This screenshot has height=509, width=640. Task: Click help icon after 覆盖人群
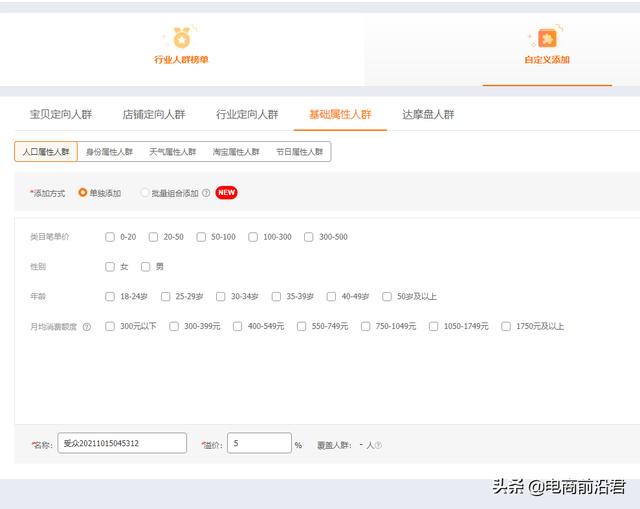(378, 445)
